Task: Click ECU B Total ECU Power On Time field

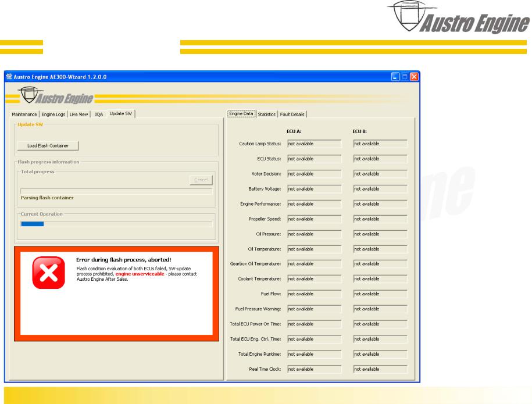Action: coord(380,324)
